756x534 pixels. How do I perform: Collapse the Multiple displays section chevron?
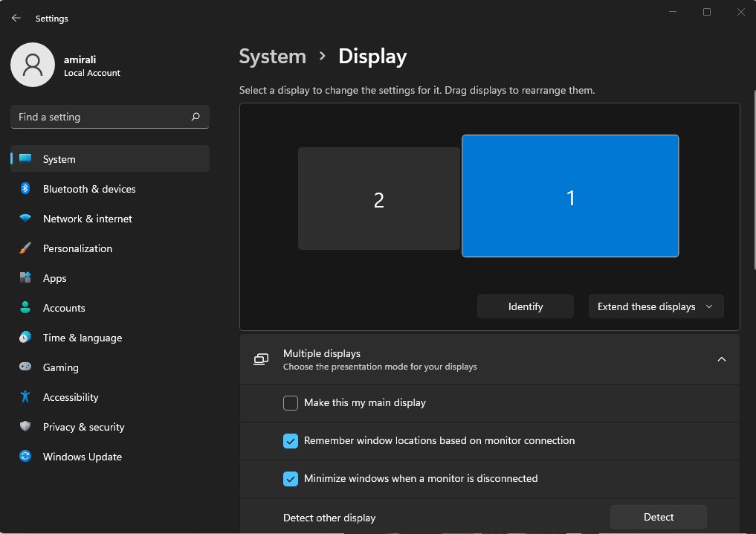tap(721, 359)
